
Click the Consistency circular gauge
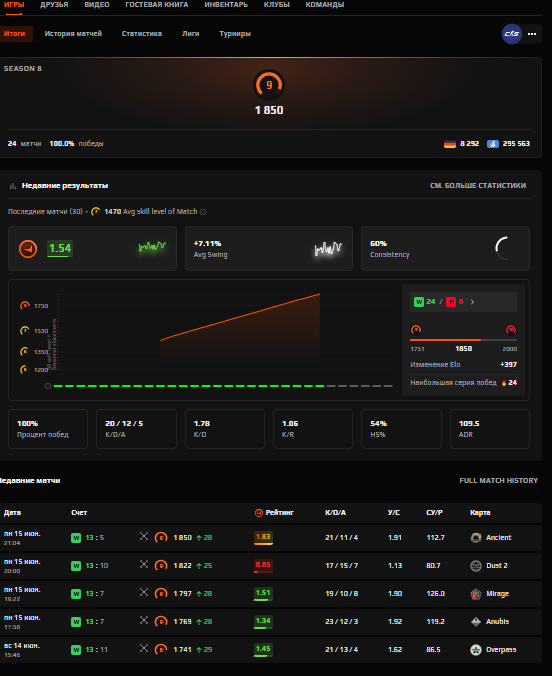tap(506, 248)
